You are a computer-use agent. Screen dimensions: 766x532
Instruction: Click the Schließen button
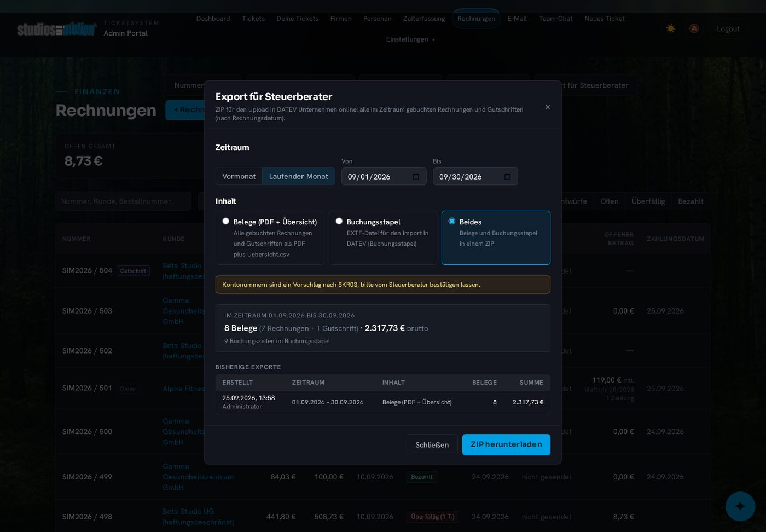click(432, 445)
